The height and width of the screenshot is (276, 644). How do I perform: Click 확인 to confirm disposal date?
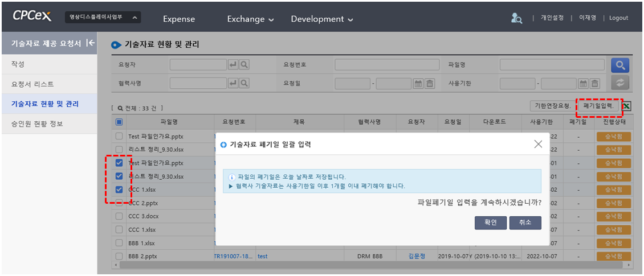click(x=490, y=223)
